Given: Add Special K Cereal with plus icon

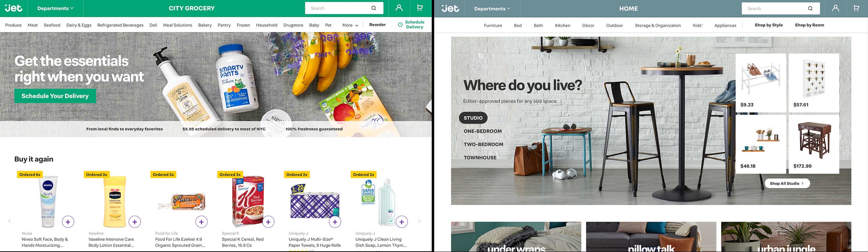Looking at the screenshot, I should coord(268,222).
